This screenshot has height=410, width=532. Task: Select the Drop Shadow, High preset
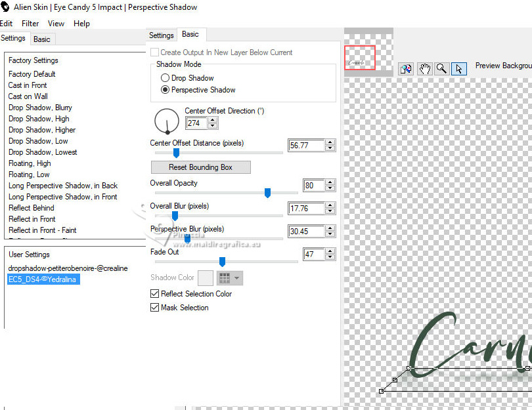tap(39, 119)
